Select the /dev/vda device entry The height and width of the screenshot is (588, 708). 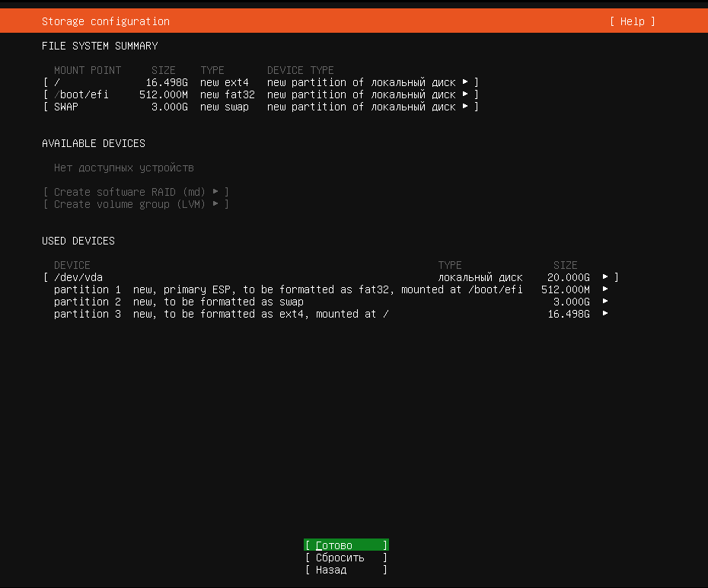click(x=78, y=277)
